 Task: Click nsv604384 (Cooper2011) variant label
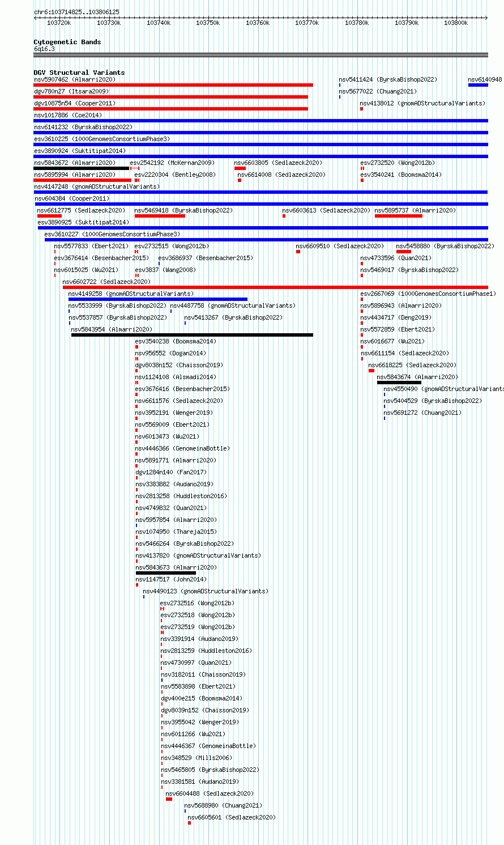(72, 199)
